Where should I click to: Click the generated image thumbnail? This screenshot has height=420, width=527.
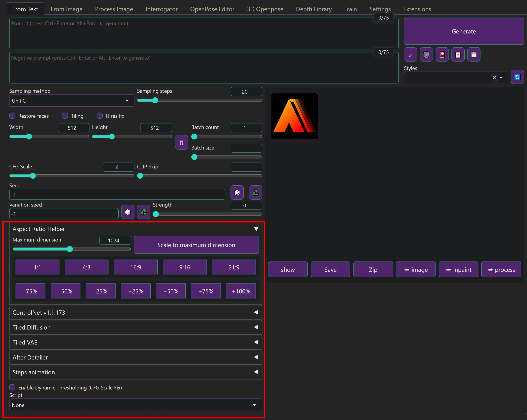[294, 116]
